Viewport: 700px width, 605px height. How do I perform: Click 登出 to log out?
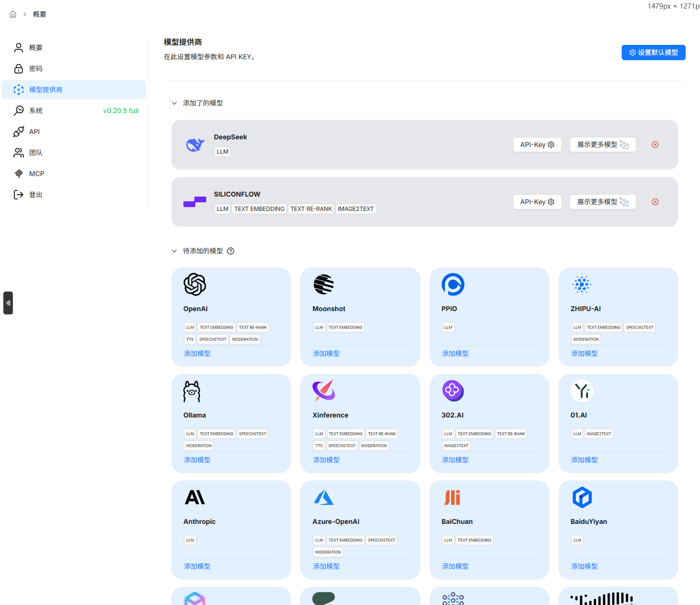point(74,195)
